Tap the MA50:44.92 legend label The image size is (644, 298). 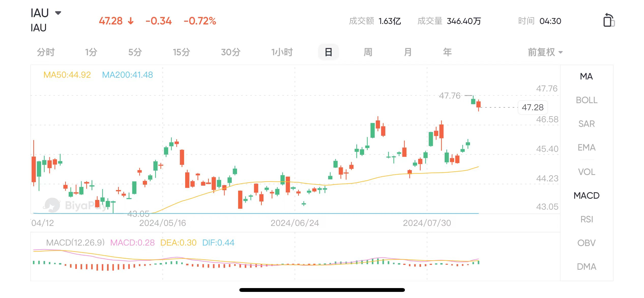click(67, 75)
